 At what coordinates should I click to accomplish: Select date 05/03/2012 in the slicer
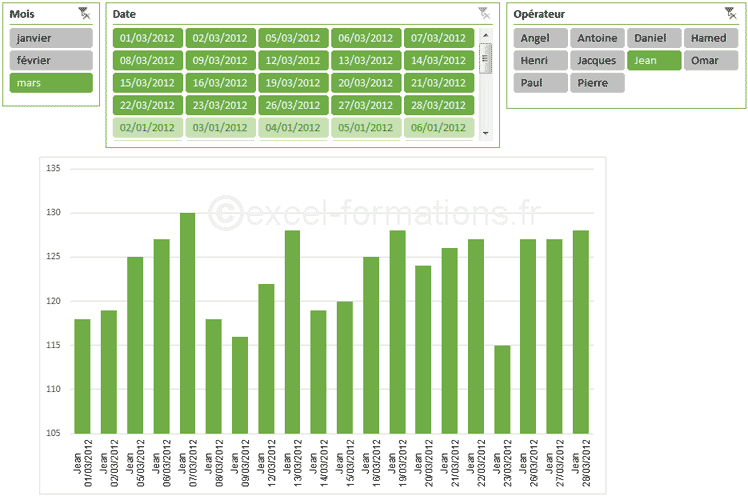coord(293,38)
